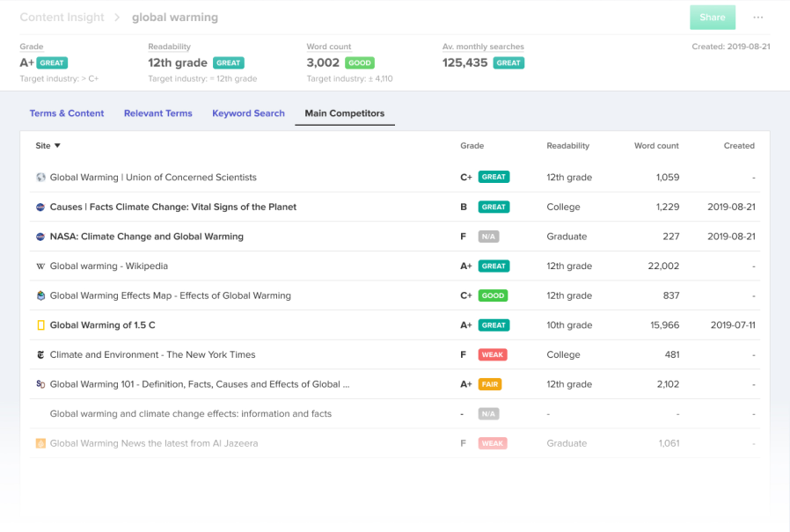The width and height of the screenshot is (790, 532).
Task: Click the Created column header
Action: click(739, 146)
